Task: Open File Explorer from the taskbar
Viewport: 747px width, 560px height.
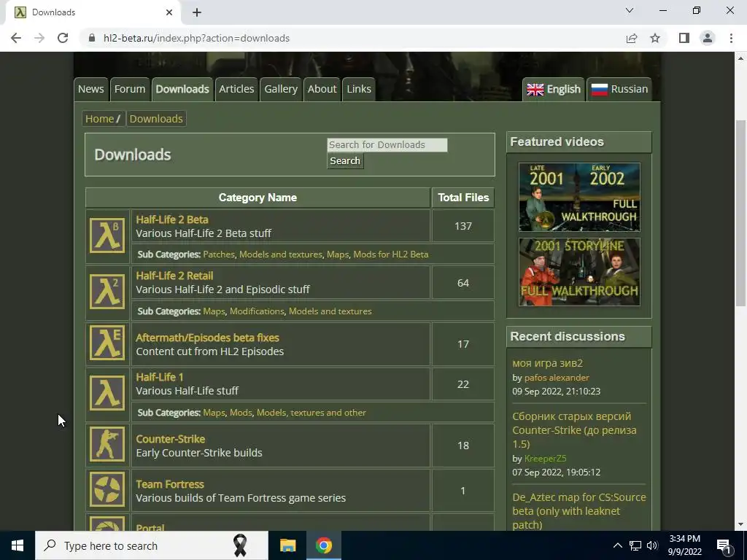Action: (287, 545)
